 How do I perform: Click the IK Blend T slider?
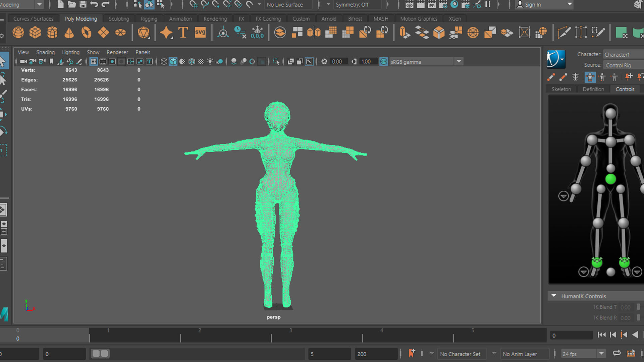pyautogui.click(x=638, y=307)
